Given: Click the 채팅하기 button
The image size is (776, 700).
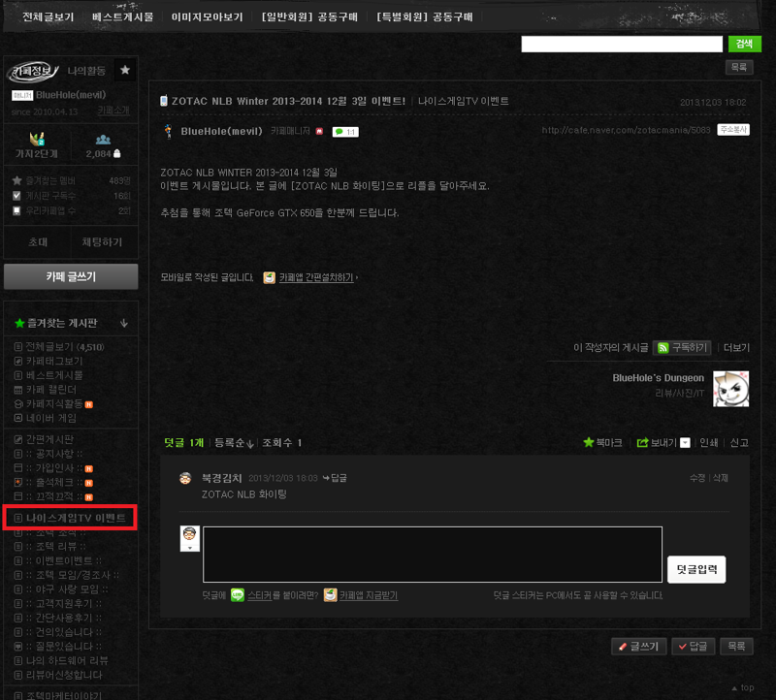Looking at the screenshot, I should [102, 242].
